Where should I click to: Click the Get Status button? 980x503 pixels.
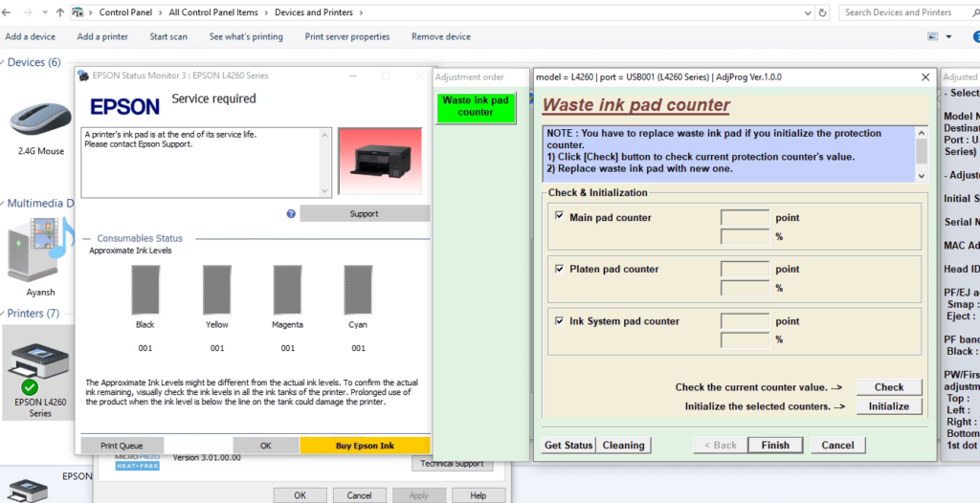pyautogui.click(x=568, y=446)
